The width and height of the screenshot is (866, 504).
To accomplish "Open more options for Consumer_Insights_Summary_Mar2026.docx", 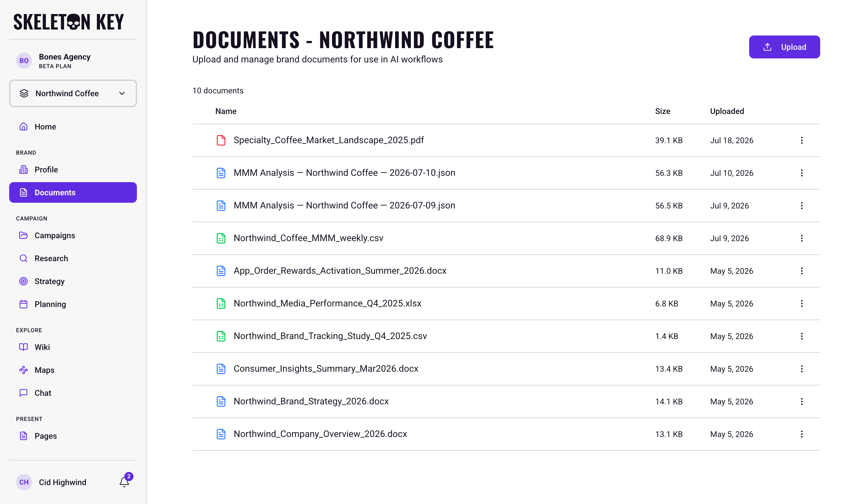I will click(x=801, y=369).
